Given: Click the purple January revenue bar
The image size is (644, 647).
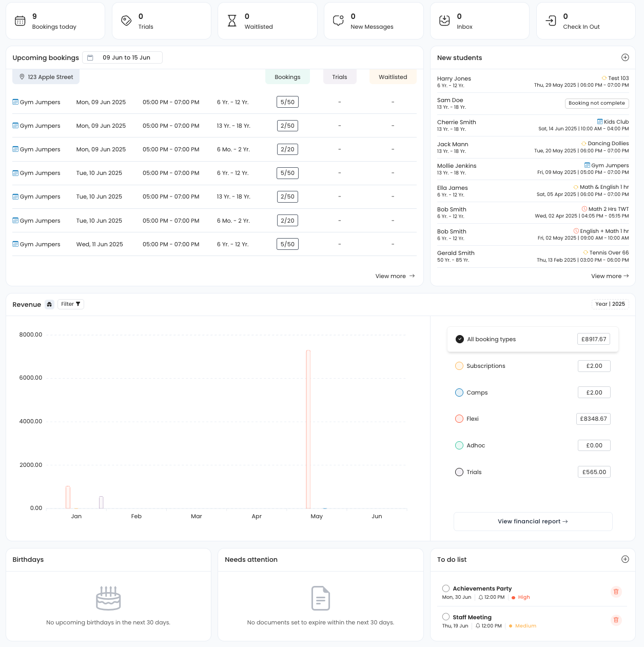Looking at the screenshot, I should click(x=101, y=502).
